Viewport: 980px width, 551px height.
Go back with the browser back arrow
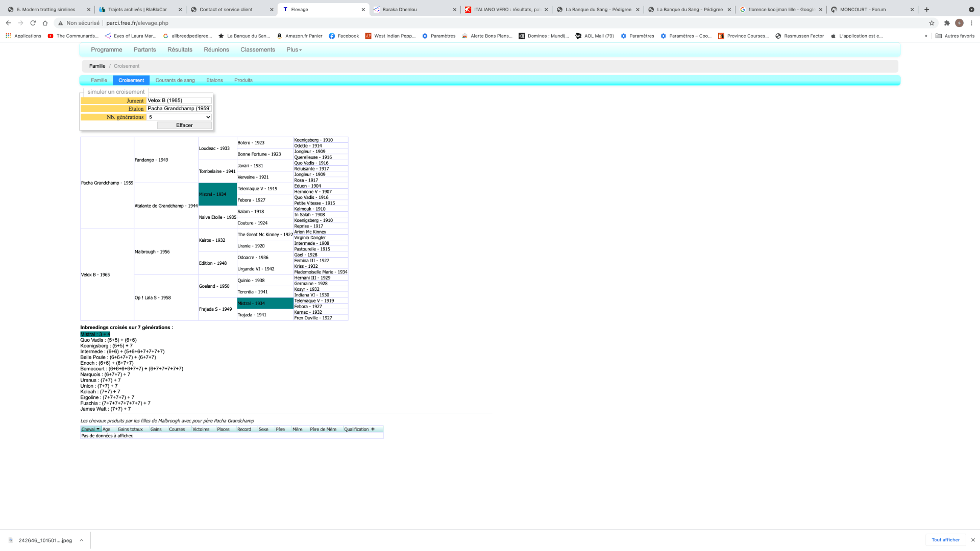[x=8, y=23]
